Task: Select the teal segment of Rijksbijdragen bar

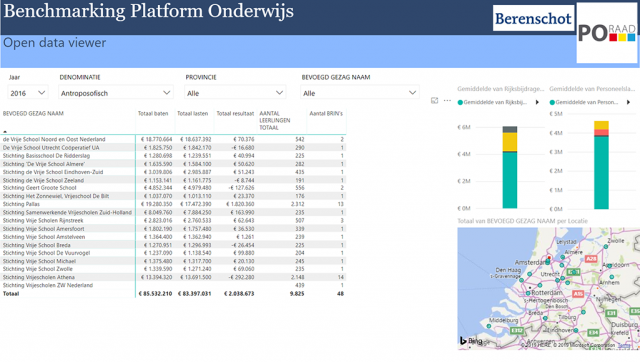Action: coord(509,180)
